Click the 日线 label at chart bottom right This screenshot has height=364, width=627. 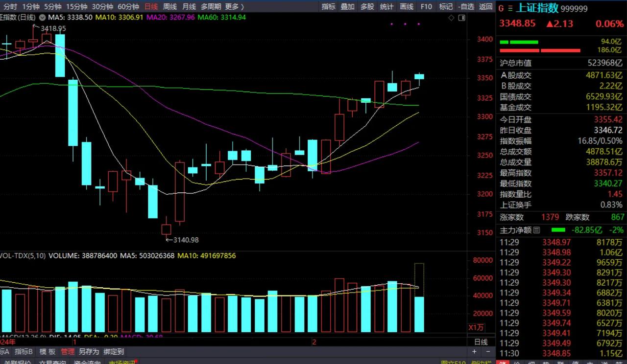click(x=481, y=342)
